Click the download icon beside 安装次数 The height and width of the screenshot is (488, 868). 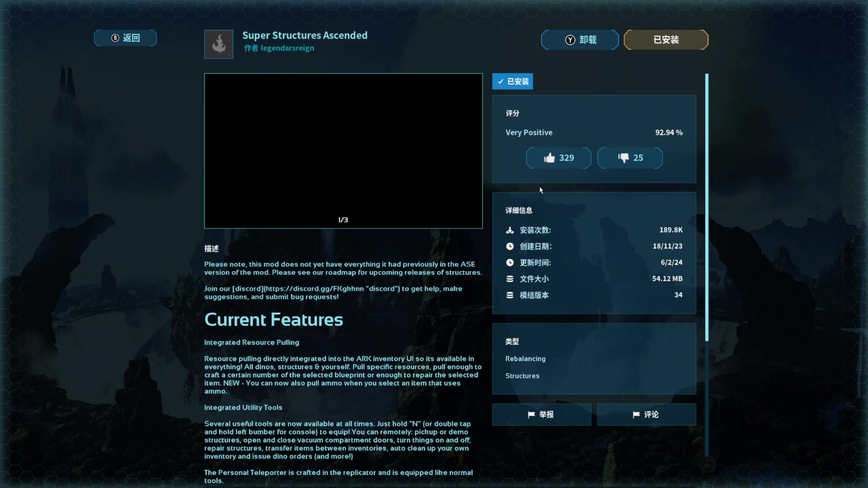pos(510,230)
